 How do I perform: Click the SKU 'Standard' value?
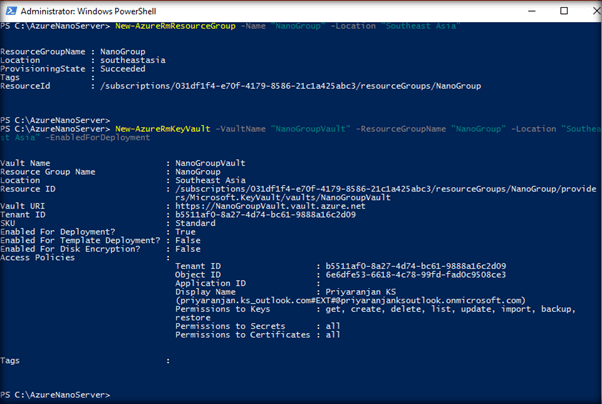coord(194,220)
